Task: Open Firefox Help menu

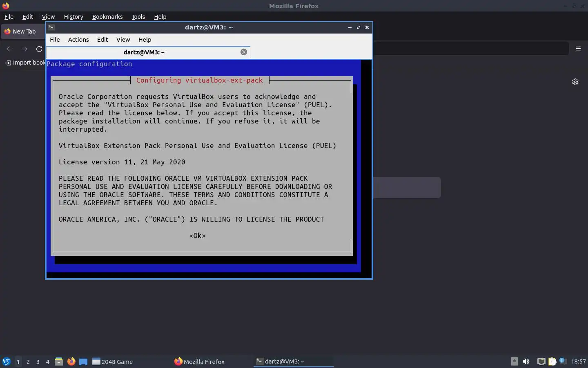Action: click(x=160, y=17)
